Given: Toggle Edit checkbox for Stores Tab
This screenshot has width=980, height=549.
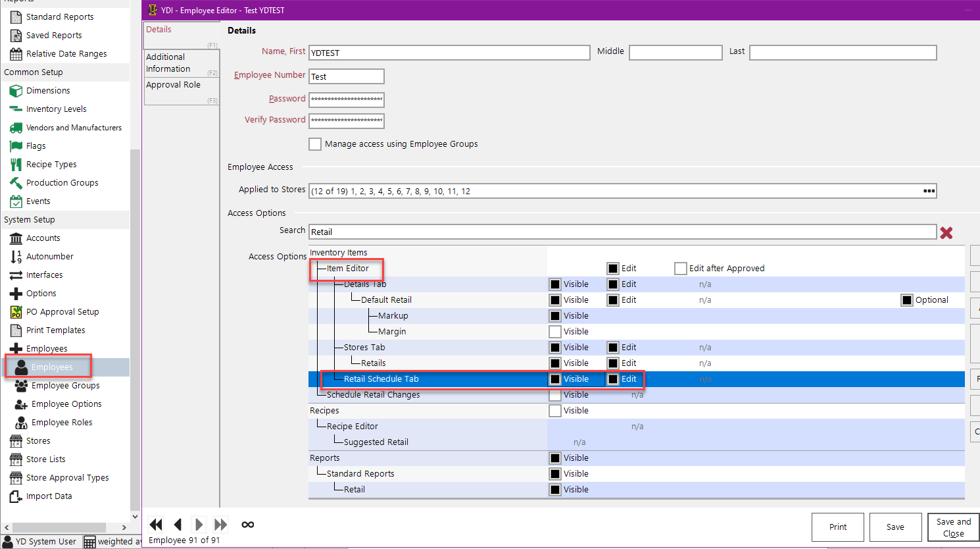Looking at the screenshot, I should 613,348.
